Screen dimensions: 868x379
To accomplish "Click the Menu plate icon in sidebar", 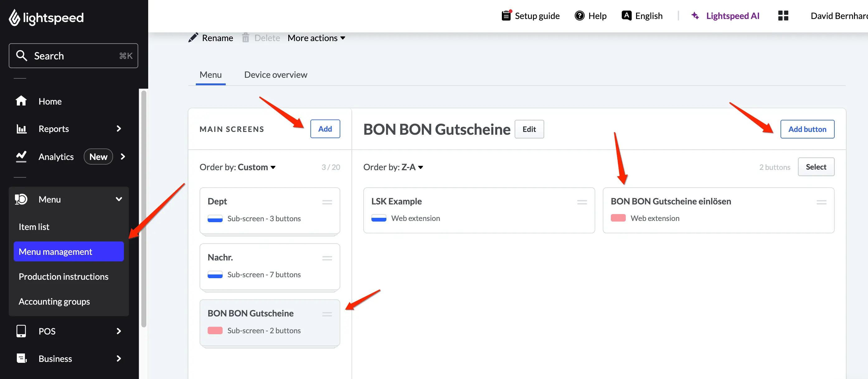I will (x=21, y=199).
